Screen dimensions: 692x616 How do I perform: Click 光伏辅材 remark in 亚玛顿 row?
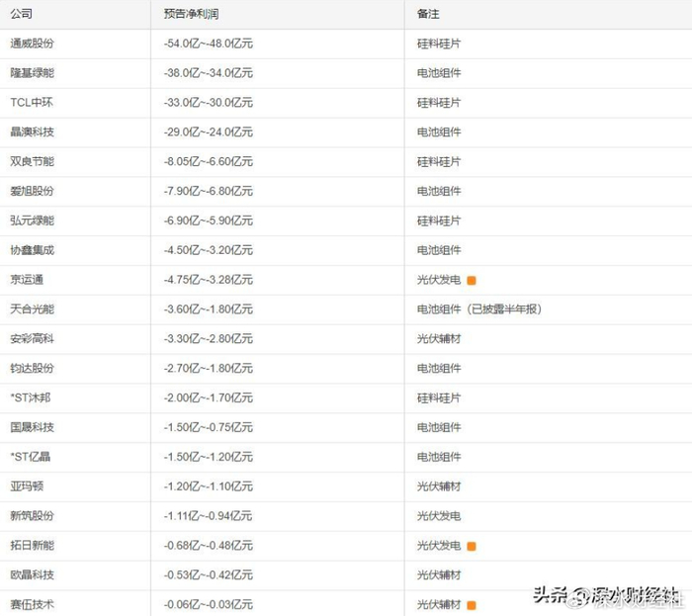(x=439, y=486)
